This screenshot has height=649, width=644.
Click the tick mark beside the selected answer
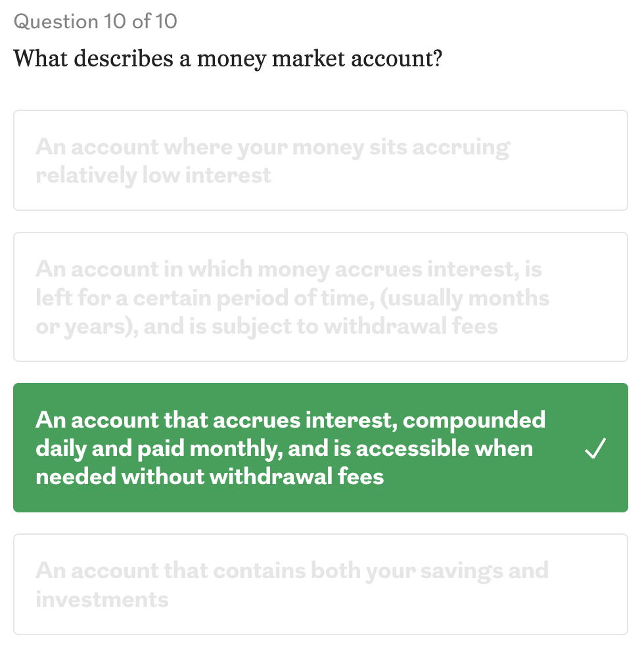pos(594,450)
